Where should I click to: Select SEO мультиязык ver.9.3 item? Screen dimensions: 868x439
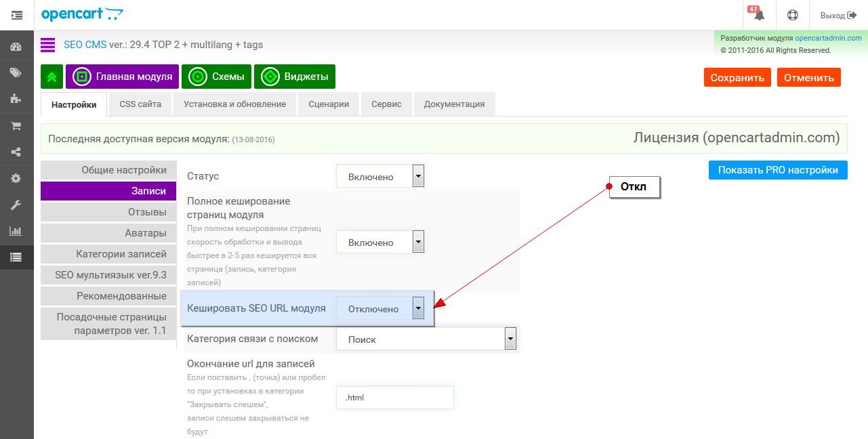coord(108,275)
